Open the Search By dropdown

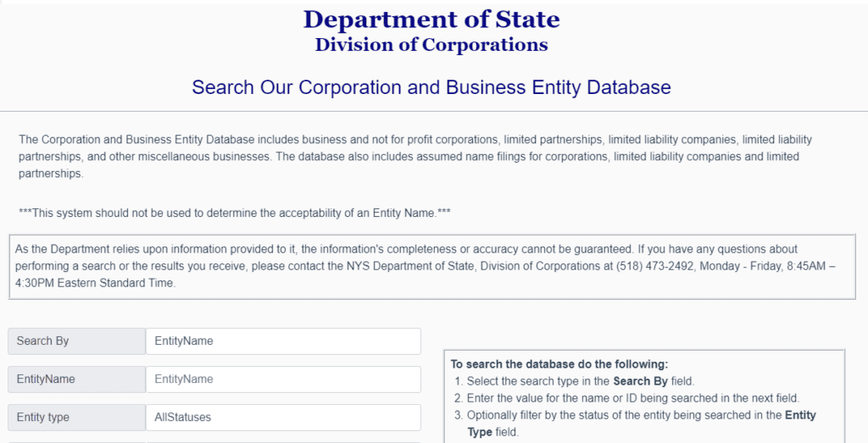283,341
